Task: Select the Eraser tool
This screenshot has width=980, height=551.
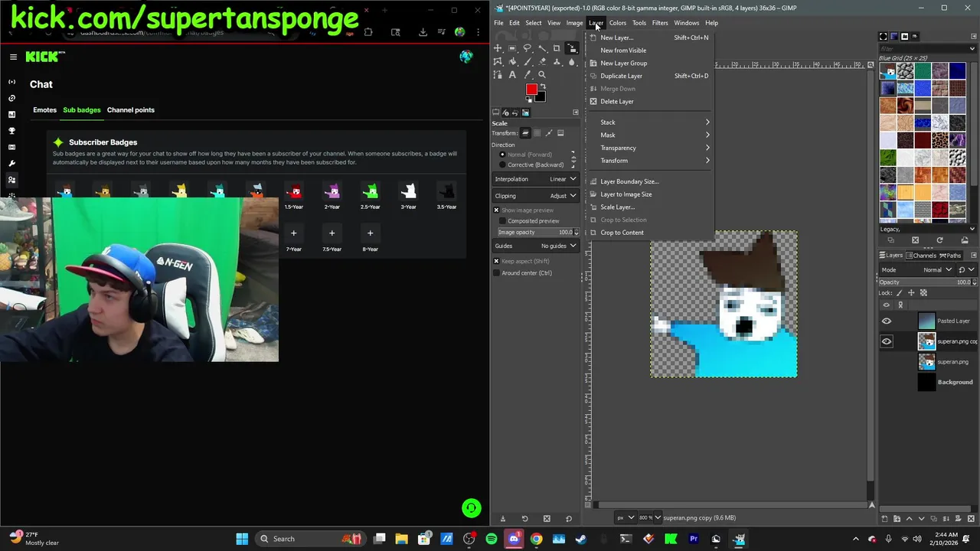Action: [x=542, y=61]
